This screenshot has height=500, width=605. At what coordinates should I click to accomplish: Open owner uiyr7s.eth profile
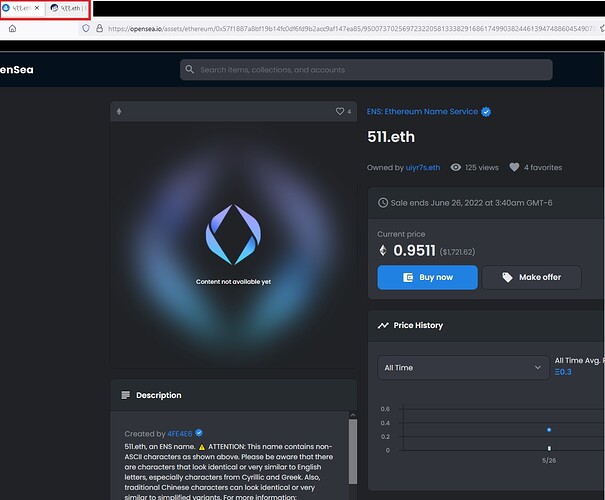[x=423, y=167]
